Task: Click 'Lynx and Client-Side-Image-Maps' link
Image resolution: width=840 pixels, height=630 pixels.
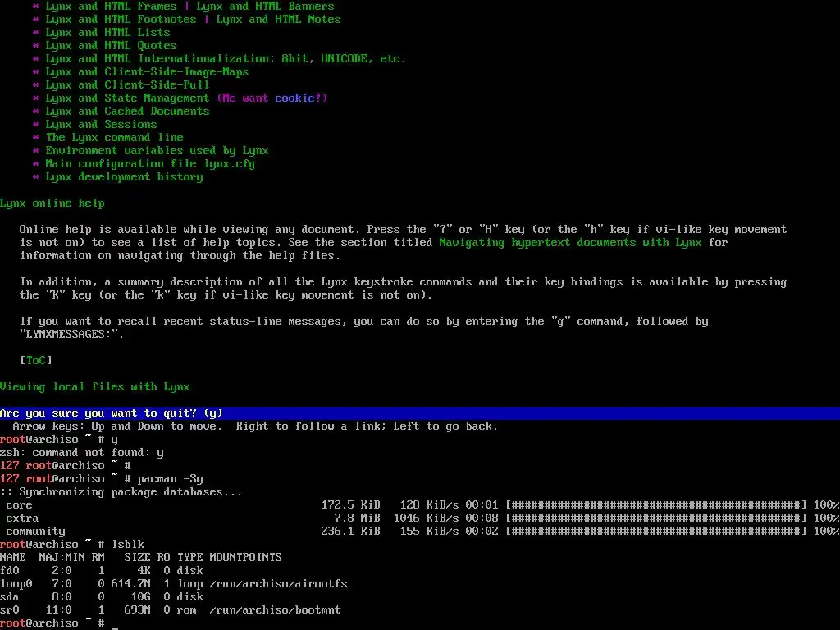Action: (148, 72)
